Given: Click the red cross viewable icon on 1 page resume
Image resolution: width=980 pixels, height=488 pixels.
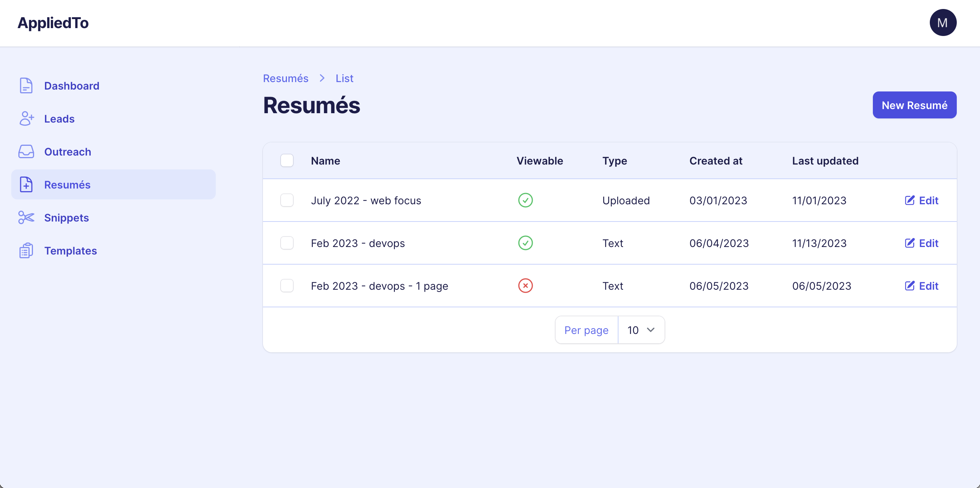Looking at the screenshot, I should [525, 286].
